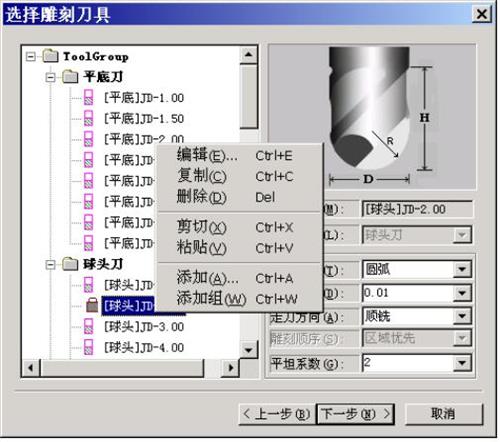
Task: Collapse the 平底刀 group
Action: click(x=50, y=77)
